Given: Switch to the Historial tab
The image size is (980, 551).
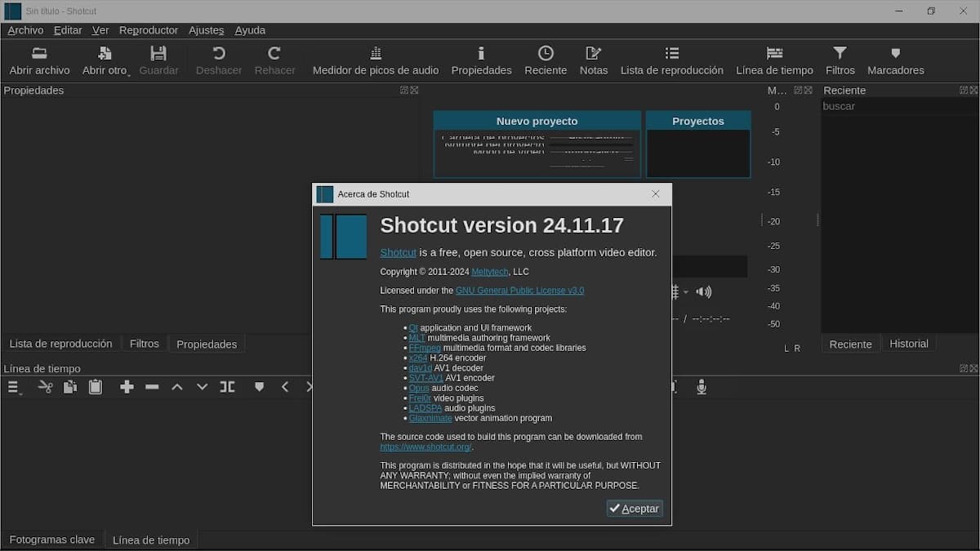Looking at the screenshot, I should (x=909, y=344).
